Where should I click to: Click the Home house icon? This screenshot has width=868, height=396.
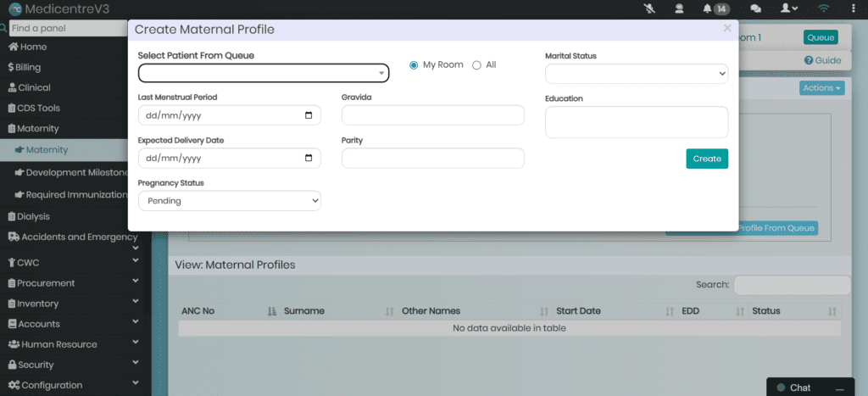pyautogui.click(x=14, y=47)
